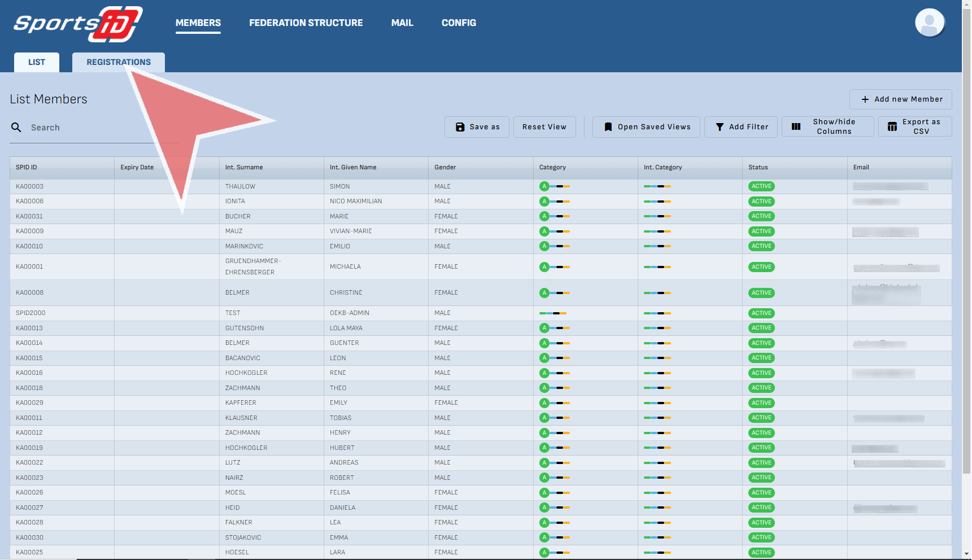Open the MAIL menu

(x=402, y=23)
